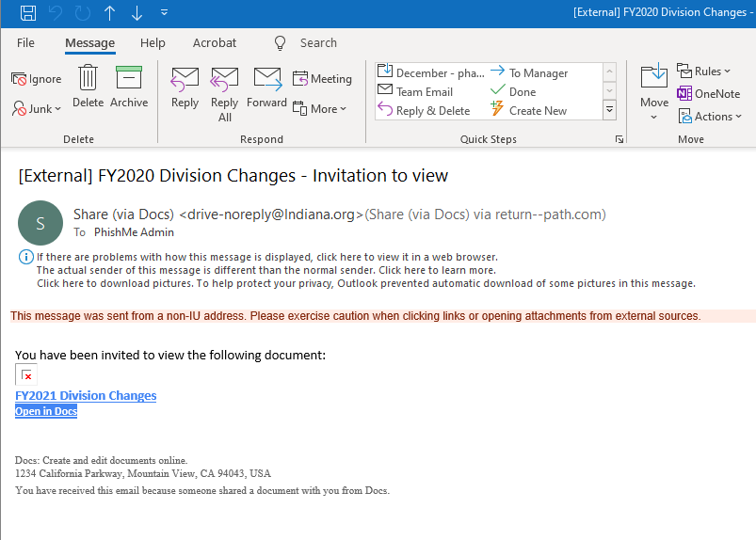Click the Redo arrow icon
The width and height of the screenshot is (756, 540).
tap(83, 12)
